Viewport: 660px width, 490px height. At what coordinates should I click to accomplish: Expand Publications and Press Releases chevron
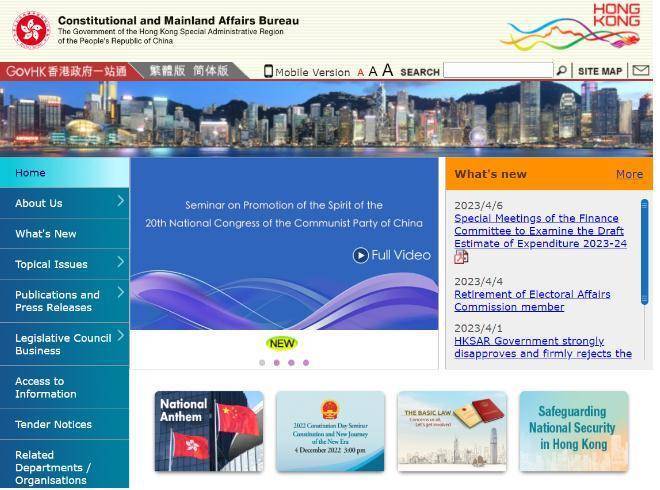coord(120,292)
